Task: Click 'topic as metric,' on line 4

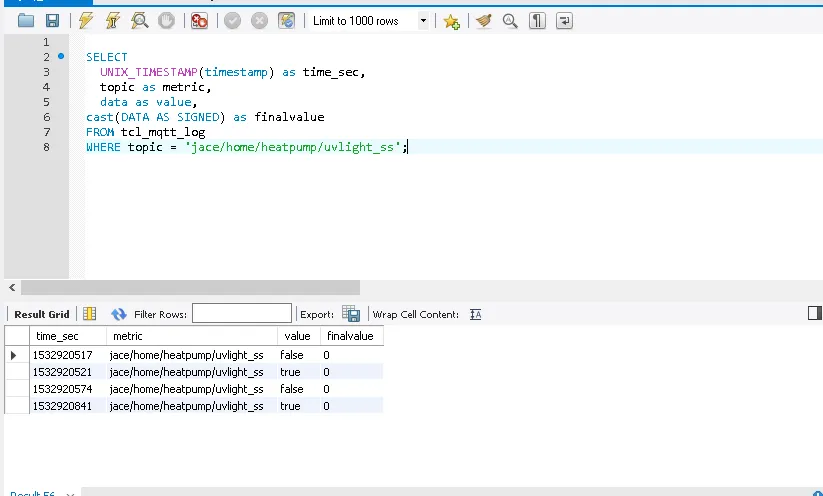Action: click(155, 87)
